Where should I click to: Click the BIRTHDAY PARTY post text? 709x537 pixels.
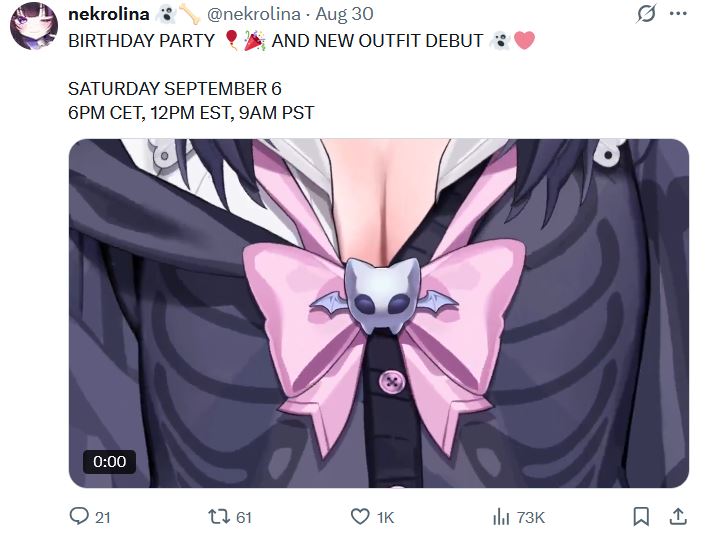(142, 41)
